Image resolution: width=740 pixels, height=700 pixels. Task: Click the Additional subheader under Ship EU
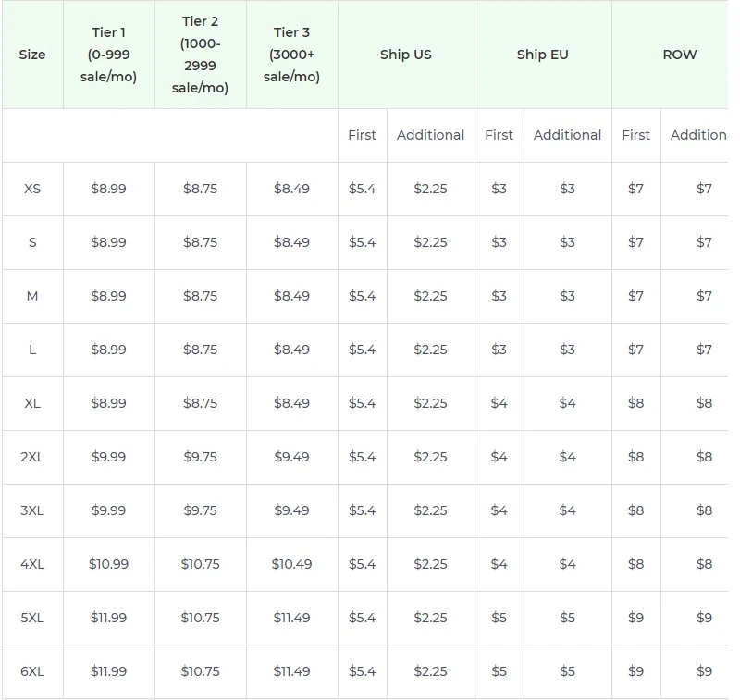tap(567, 135)
